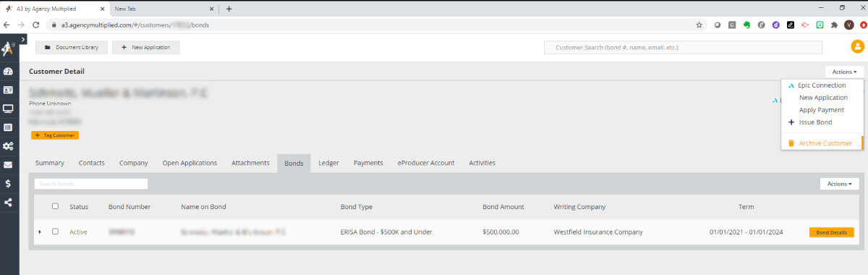Click the Chrome profile avatar V
Viewport: 868px width, 275px height.
point(849,24)
